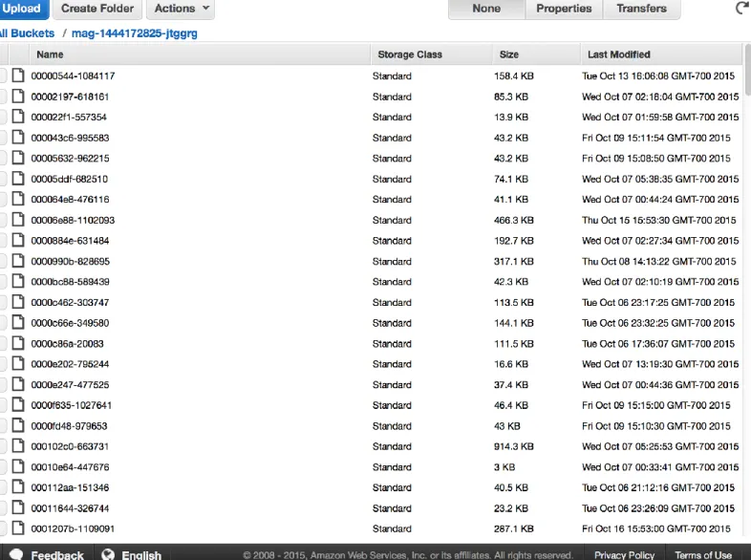Click file icon for 0000fd48-979653
The height and width of the screenshot is (560, 751).
click(x=18, y=426)
